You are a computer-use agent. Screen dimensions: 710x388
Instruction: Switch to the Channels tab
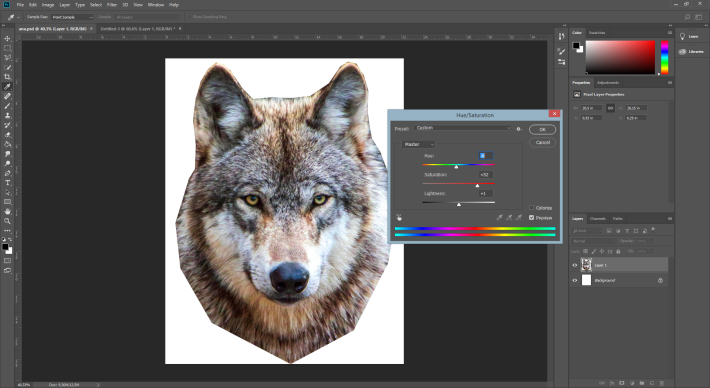coord(597,219)
